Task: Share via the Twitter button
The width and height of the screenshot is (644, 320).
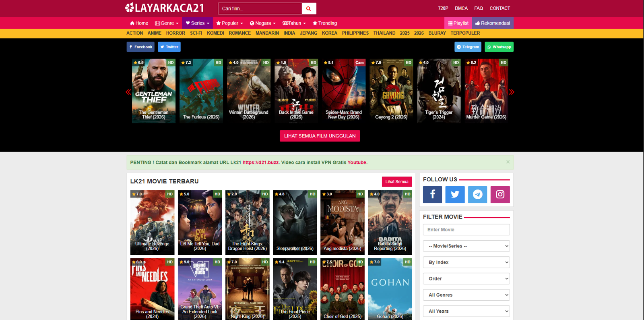Action: tap(169, 47)
